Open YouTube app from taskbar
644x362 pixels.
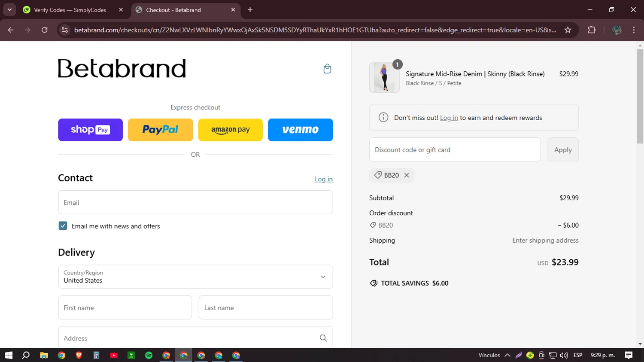tap(114, 355)
